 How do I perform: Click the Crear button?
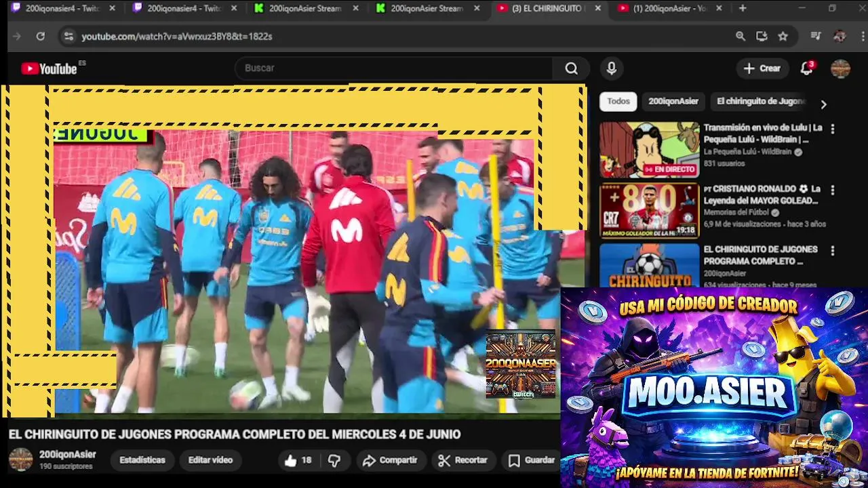(x=762, y=68)
